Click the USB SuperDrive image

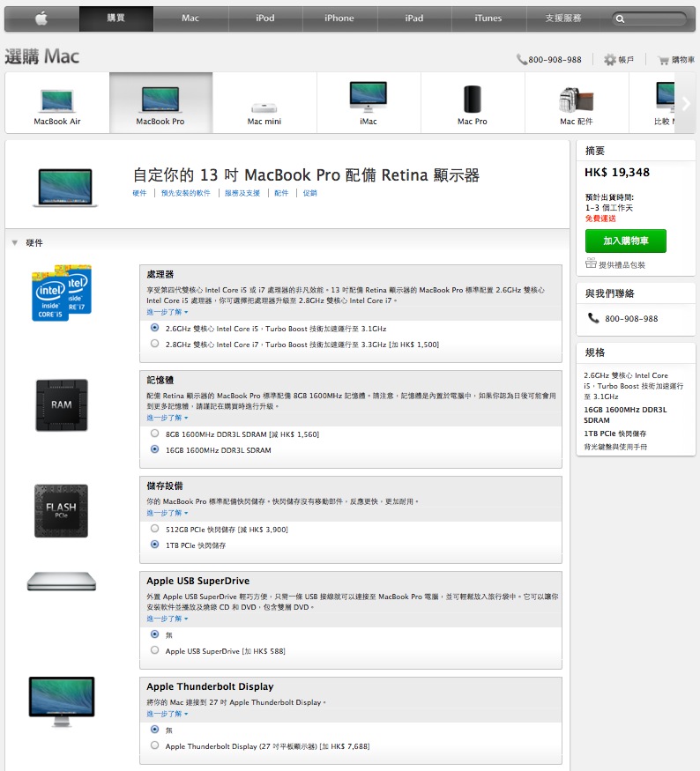(62, 582)
